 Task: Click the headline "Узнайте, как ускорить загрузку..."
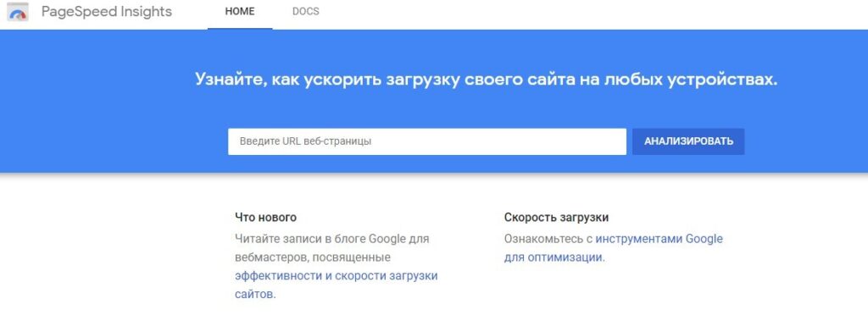[486, 79]
